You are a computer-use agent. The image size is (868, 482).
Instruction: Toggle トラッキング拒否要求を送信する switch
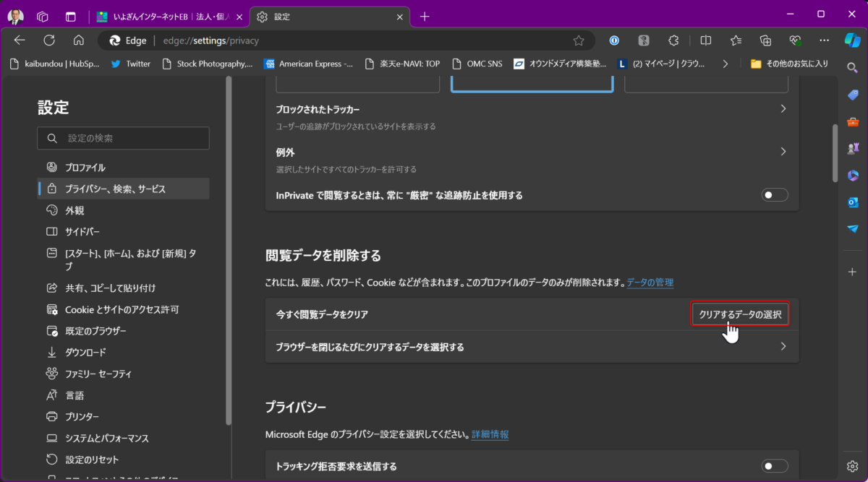point(774,466)
